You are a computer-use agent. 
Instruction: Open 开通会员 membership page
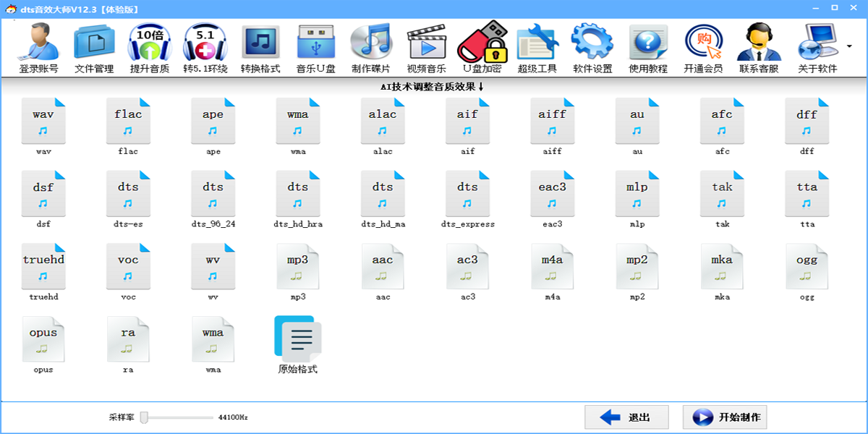point(702,45)
